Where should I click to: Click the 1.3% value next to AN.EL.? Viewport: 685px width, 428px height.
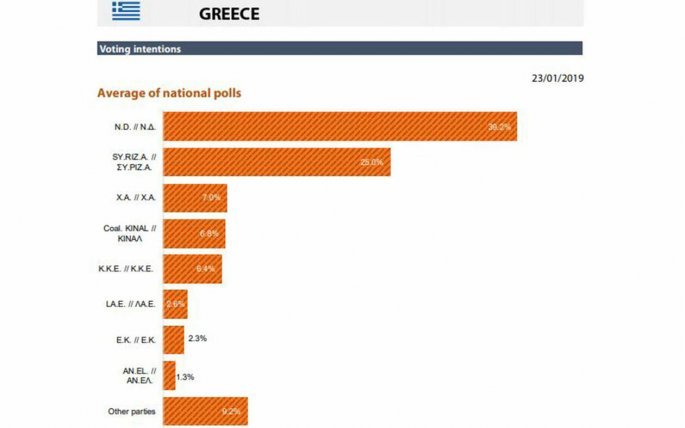click(x=186, y=376)
